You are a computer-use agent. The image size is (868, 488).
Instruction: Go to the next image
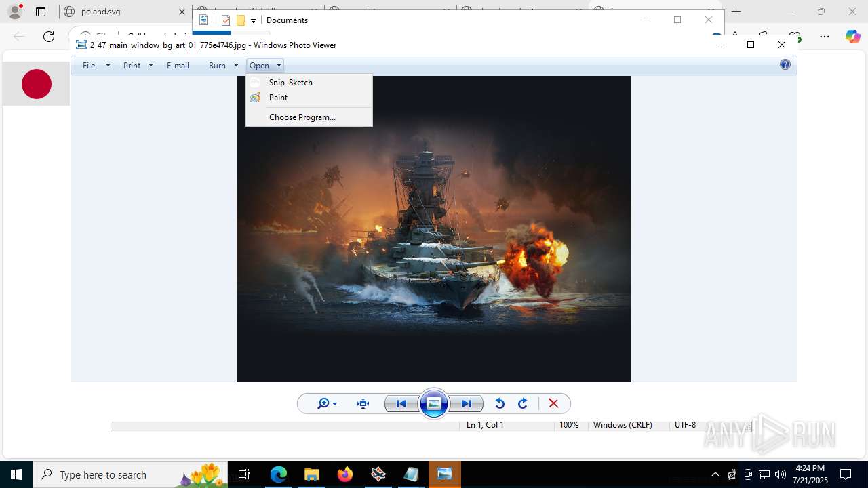467,404
